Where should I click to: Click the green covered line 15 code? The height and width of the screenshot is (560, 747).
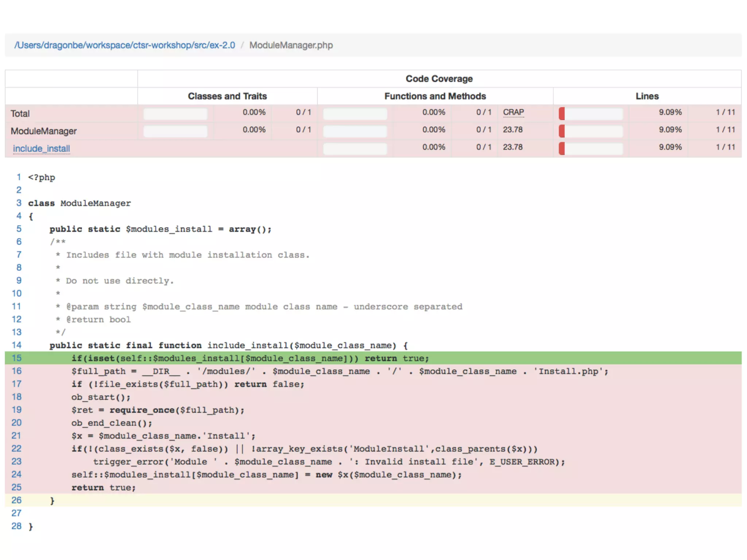coord(250,358)
